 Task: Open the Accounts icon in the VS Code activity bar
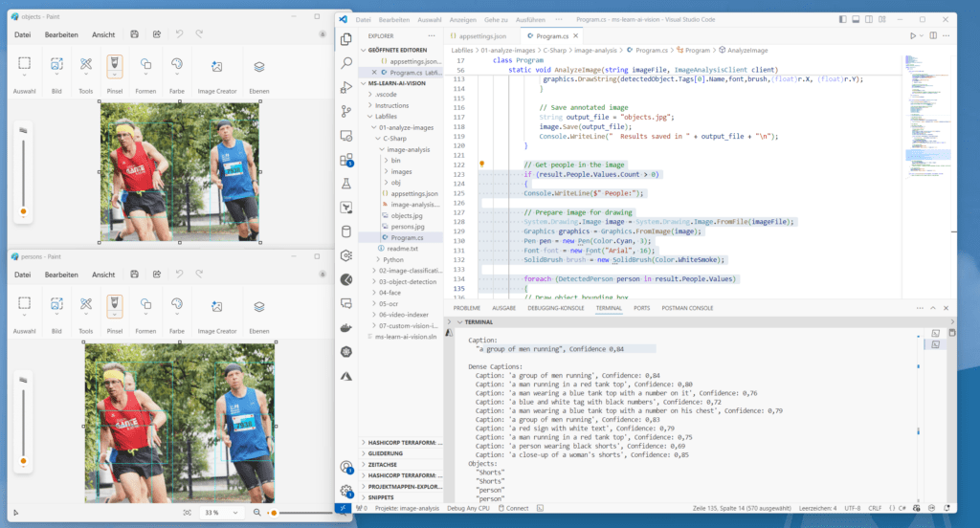pos(346,467)
